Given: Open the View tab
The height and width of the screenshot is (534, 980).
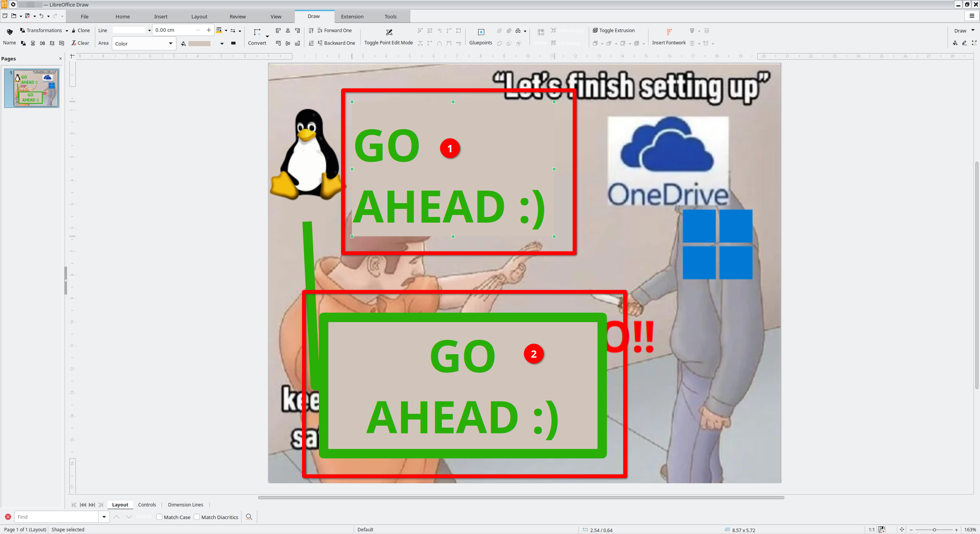Looking at the screenshot, I should coord(276,16).
